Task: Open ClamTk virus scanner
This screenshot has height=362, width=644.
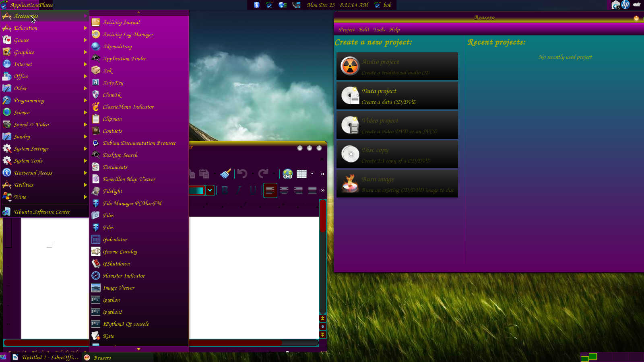Action: [139, 95]
